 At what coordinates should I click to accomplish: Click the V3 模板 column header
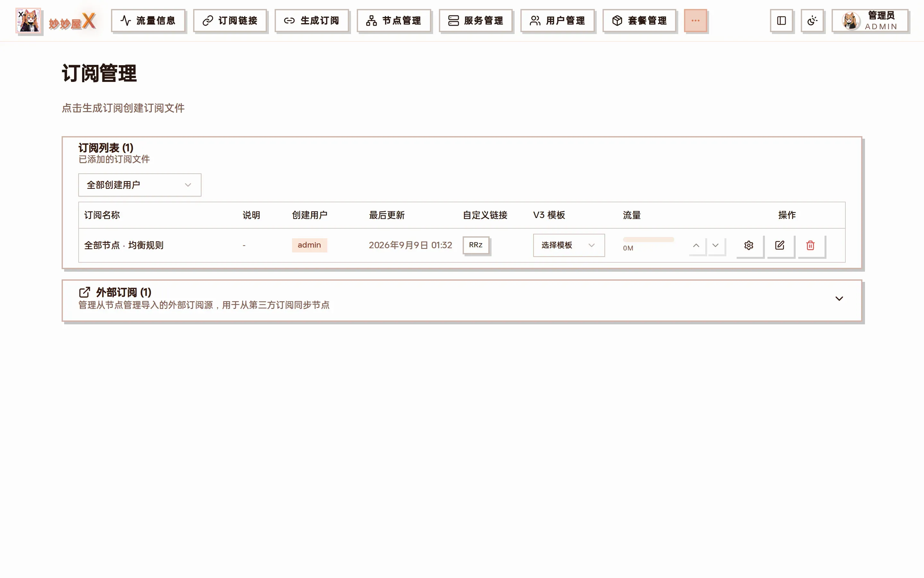pos(549,215)
